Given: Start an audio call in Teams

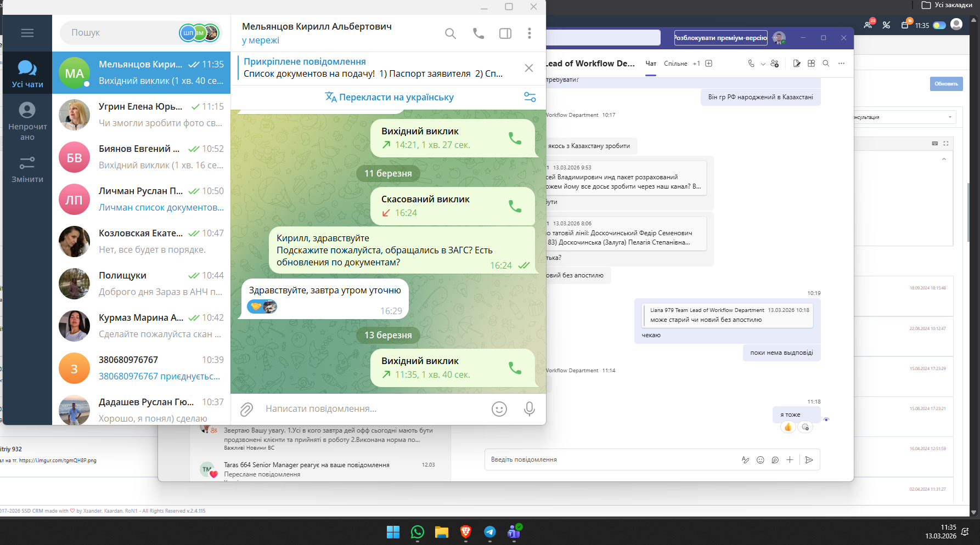Looking at the screenshot, I should (x=751, y=64).
